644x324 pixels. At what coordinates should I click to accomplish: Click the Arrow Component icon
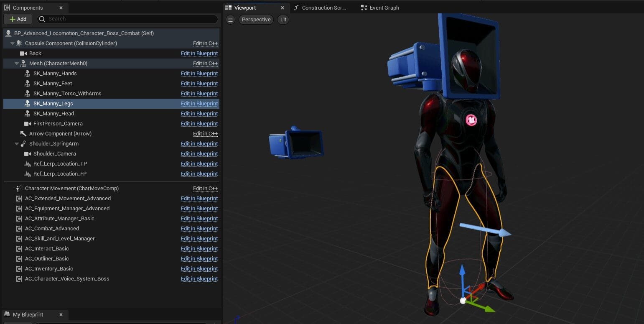point(23,134)
